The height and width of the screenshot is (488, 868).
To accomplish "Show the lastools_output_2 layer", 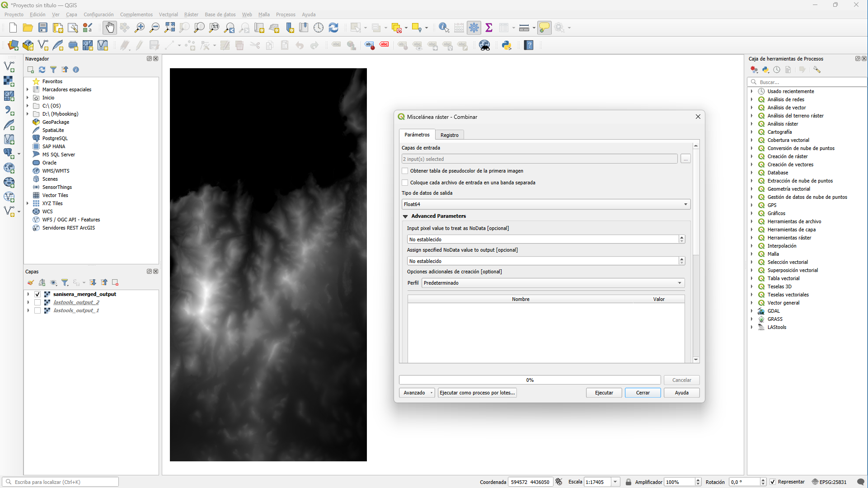I will point(38,302).
